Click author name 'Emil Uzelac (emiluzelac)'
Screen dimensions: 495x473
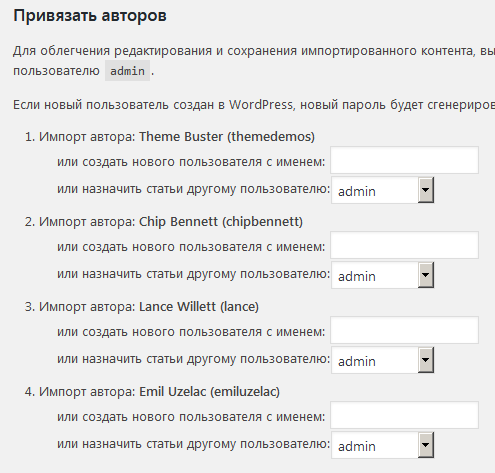[x=209, y=392]
